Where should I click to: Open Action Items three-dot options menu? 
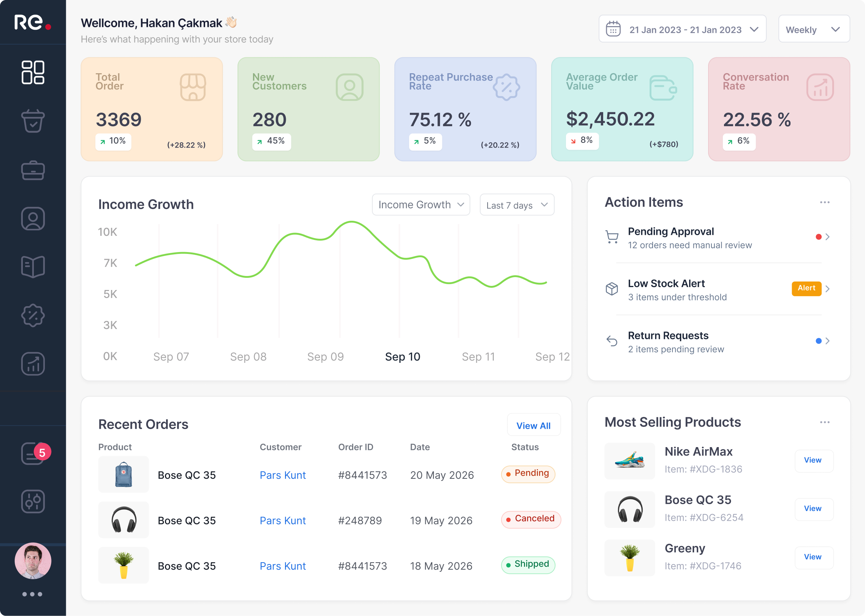(x=824, y=202)
